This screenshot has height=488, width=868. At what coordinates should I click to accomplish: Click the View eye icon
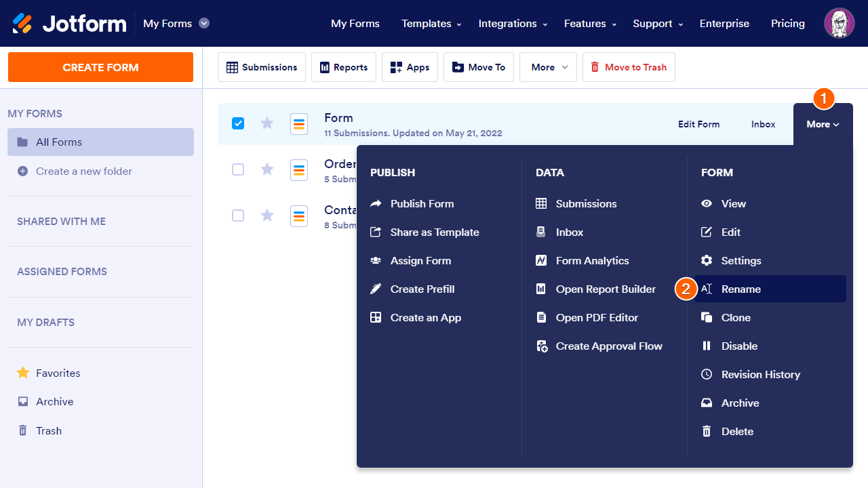[707, 203]
